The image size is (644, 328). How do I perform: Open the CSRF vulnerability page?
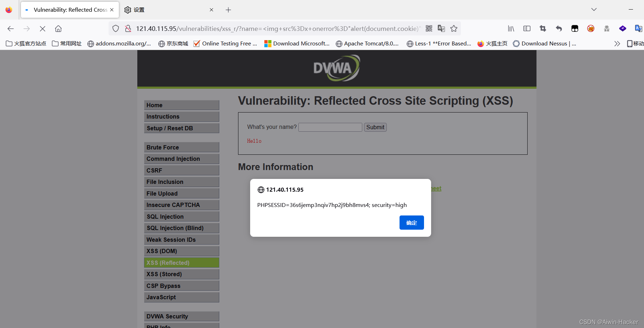[x=182, y=170]
